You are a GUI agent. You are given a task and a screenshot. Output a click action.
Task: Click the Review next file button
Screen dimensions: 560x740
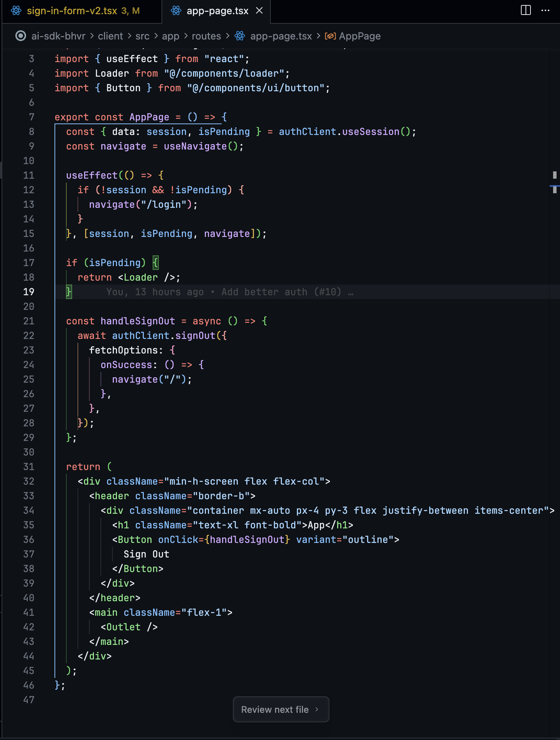[281, 709]
